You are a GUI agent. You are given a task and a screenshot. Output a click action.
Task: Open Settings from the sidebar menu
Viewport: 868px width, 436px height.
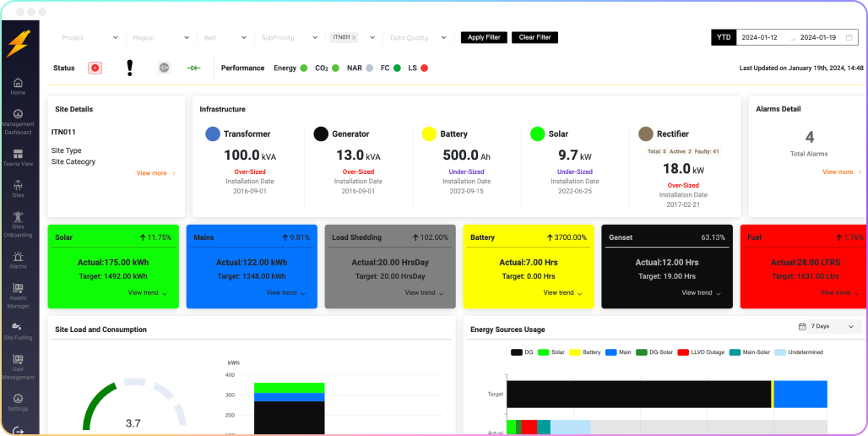click(x=18, y=401)
